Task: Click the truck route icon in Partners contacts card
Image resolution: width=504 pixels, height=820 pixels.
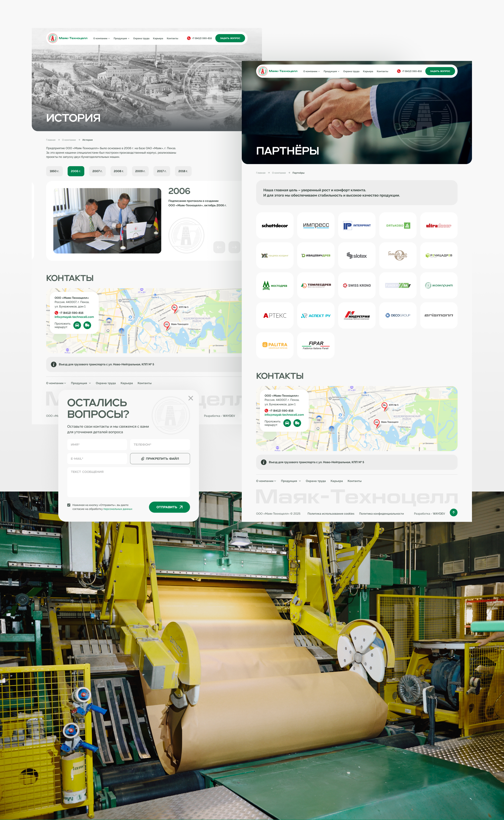Action: (x=297, y=423)
